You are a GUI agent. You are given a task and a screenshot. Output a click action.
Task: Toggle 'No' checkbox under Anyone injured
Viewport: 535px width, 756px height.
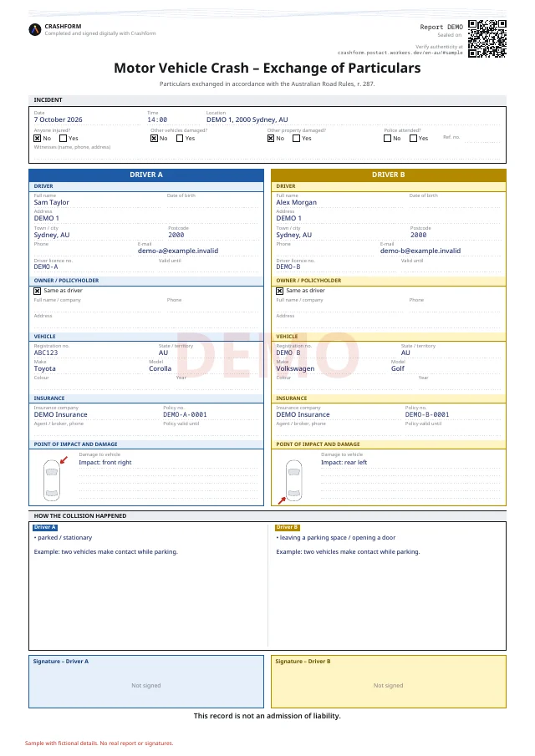(x=37, y=139)
